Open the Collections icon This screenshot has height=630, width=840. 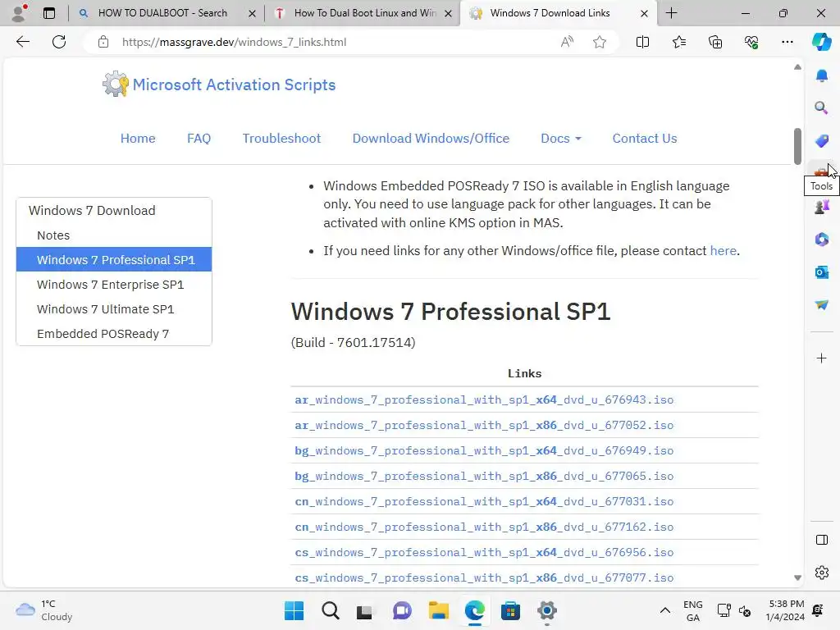point(715,42)
